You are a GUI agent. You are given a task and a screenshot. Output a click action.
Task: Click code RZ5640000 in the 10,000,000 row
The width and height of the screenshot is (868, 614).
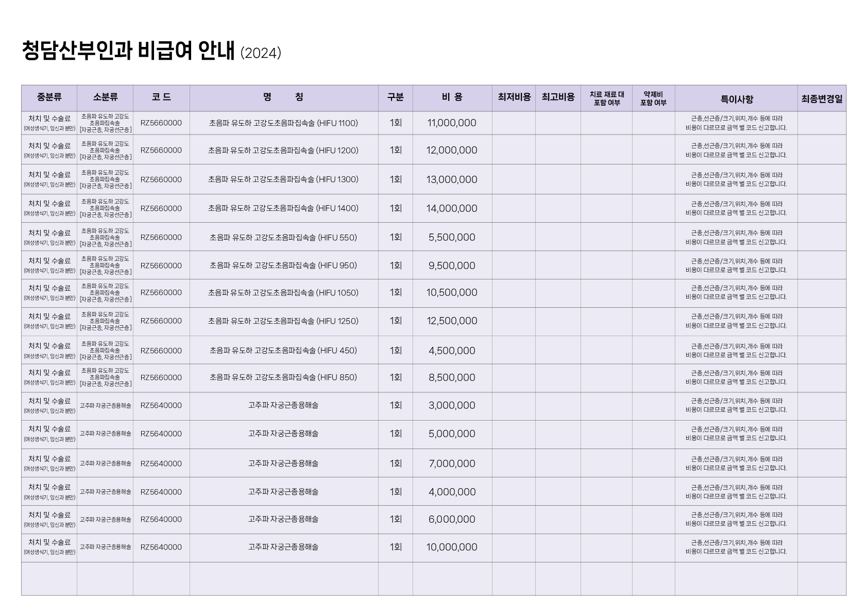click(x=161, y=547)
